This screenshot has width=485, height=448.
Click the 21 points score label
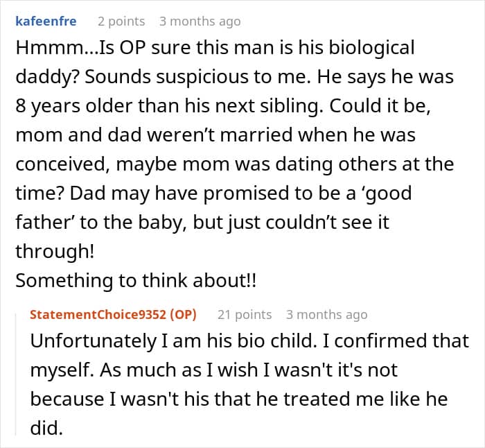(245, 315)
